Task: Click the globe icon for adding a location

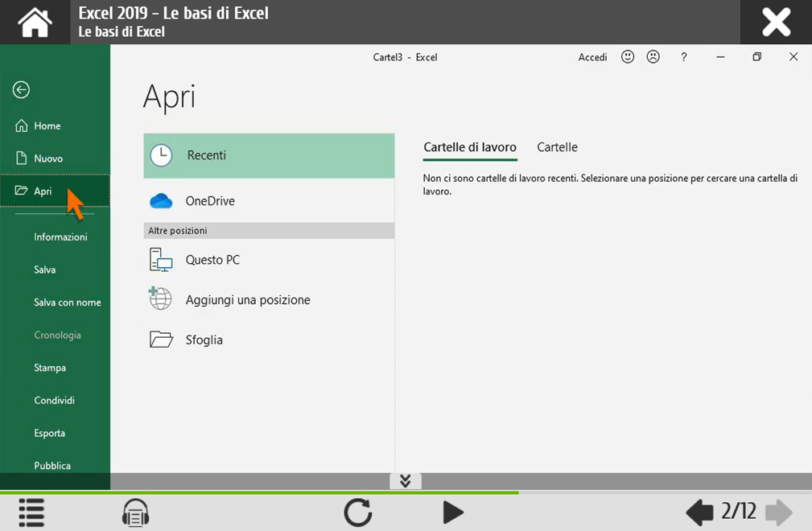Action: [160, 298]
